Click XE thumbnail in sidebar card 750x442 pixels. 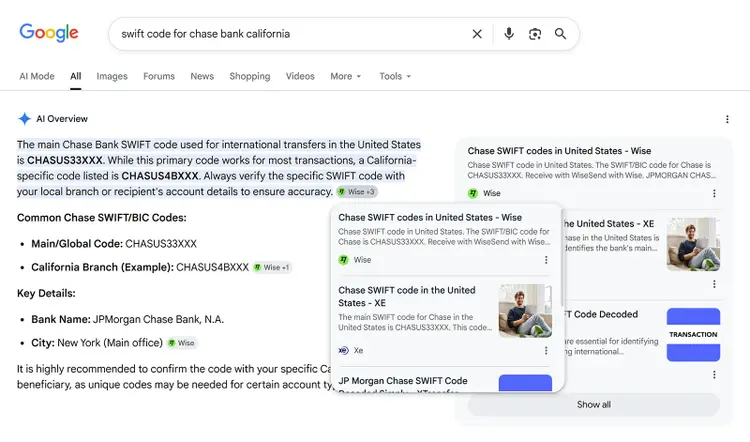coord(693,244)
